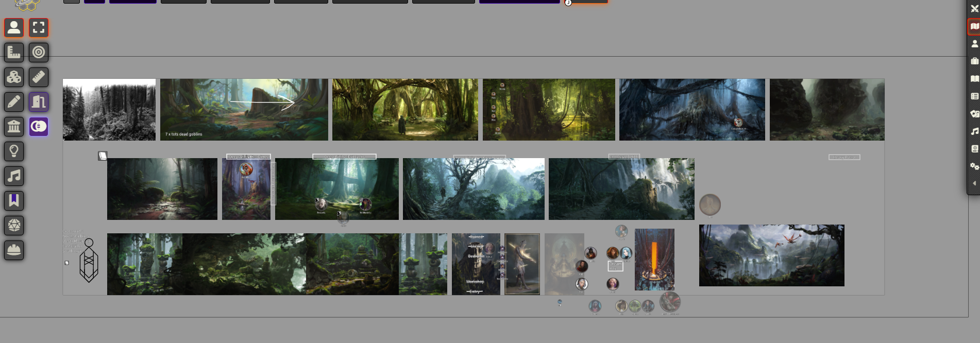Open the Ambient Sounds music-note controls

[14, 176]
